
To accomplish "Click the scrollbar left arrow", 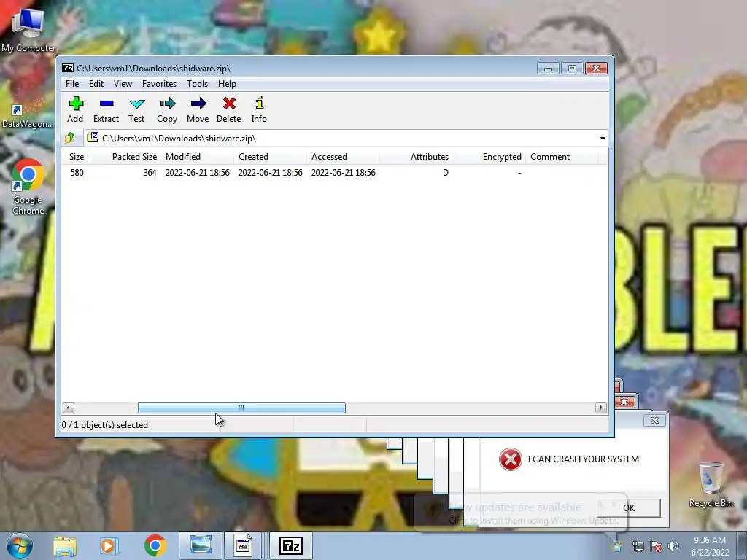I will point(68,408).
